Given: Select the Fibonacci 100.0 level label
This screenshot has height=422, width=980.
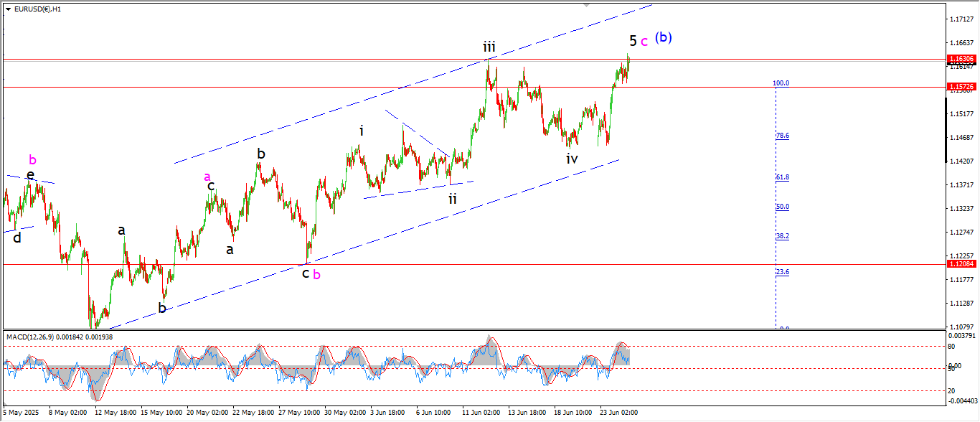Looking at the screenshot, I should [x=781, y=83].
